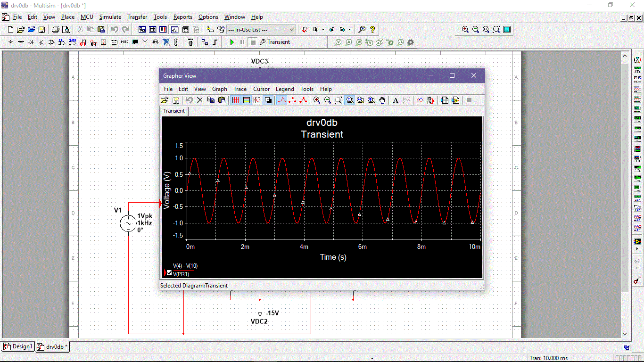The image size is (644, 362).
Task: Click the add text annotation icon
Action: (x=396, y=100)
